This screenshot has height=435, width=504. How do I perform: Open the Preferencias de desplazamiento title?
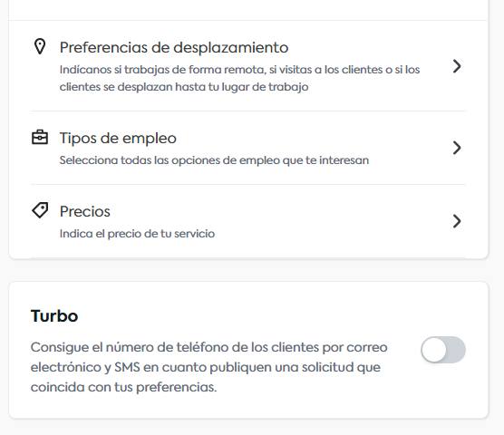[x=174, y=47]
